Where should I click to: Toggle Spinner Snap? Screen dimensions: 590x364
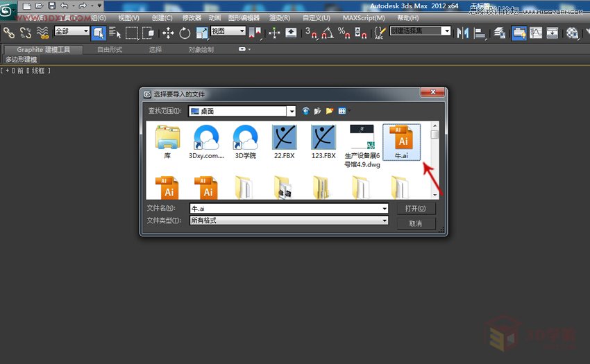360,33
